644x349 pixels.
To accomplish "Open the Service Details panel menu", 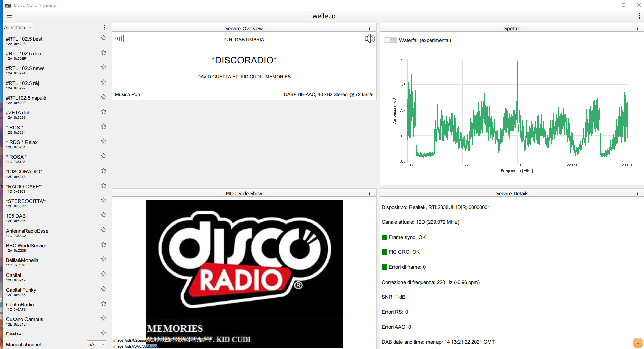I will coord(638,193).
